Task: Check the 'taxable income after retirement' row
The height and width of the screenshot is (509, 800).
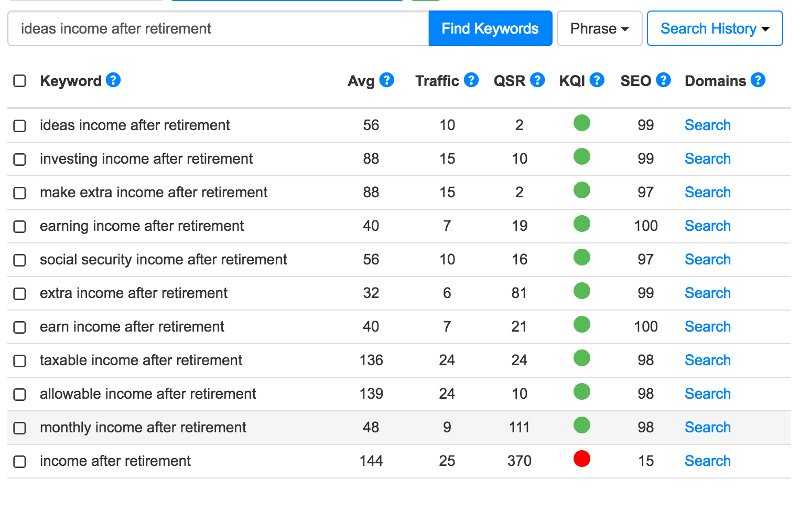Action: [19, 361]
